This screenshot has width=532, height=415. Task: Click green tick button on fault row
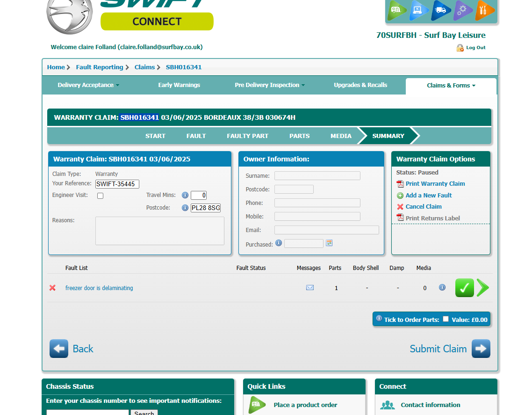coord(465,288)
